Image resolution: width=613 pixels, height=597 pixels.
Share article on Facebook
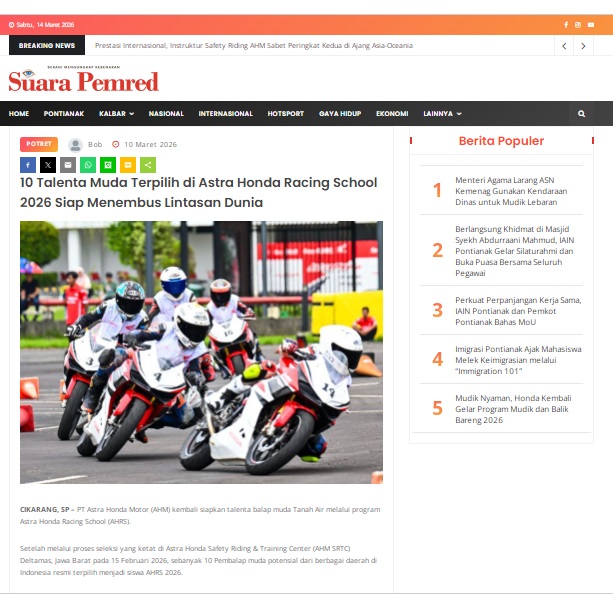(x=28, y=165)
